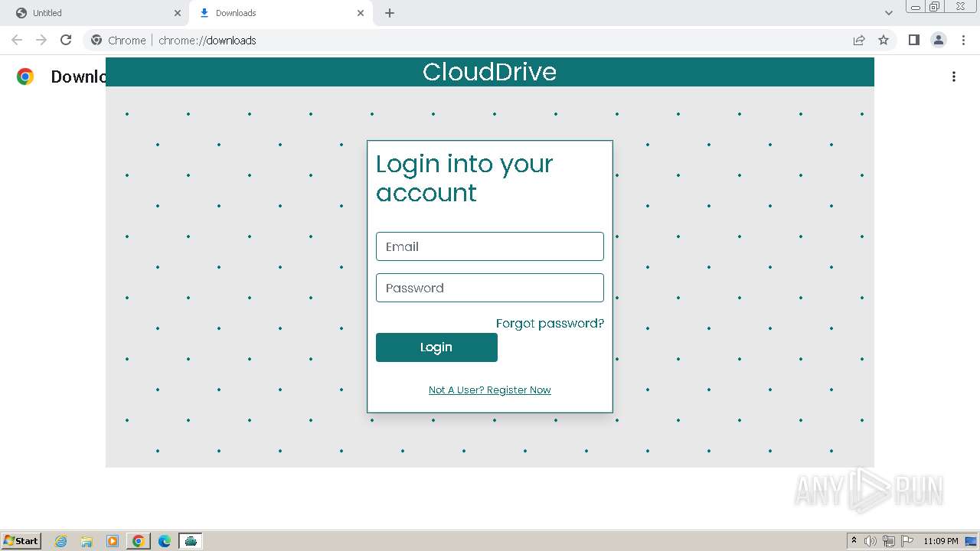The height and width of the screenshot is (551, 980).
Task: Click the site info Chrome icon
Action: click(x=96, y=40)
